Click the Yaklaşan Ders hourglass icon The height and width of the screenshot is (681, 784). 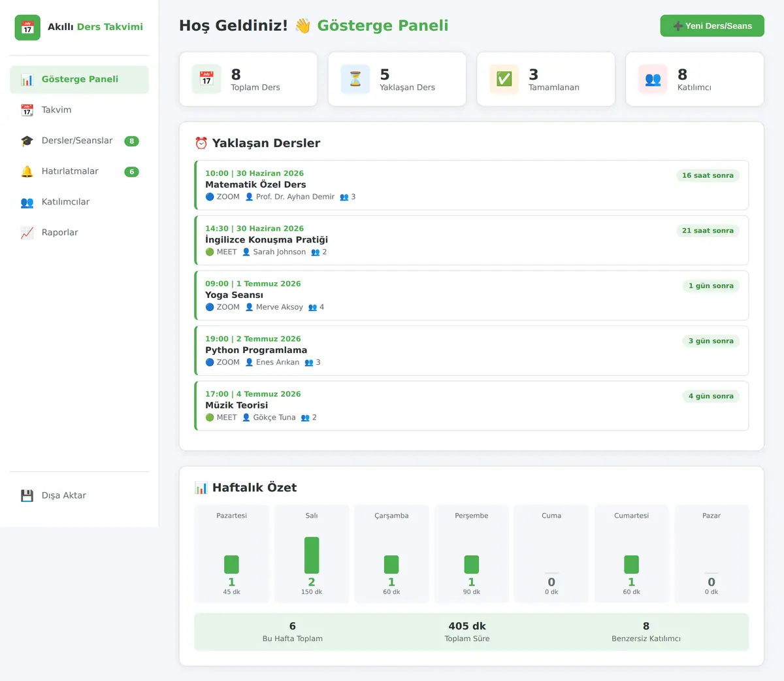click(355, 79)
